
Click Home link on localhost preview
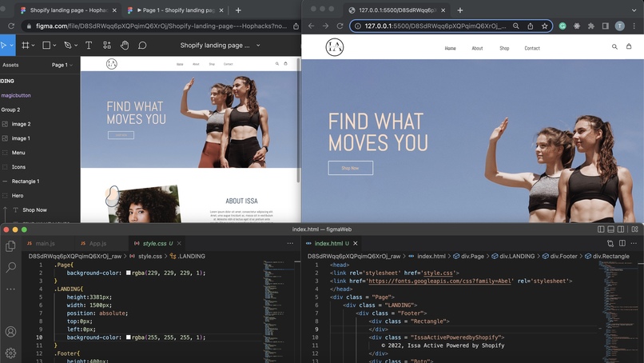click(450, 48)
